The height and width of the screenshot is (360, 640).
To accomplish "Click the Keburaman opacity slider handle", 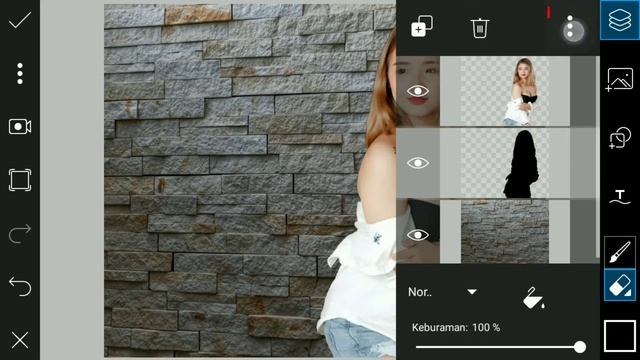I will pyautogui.click(x=580, y=347).
